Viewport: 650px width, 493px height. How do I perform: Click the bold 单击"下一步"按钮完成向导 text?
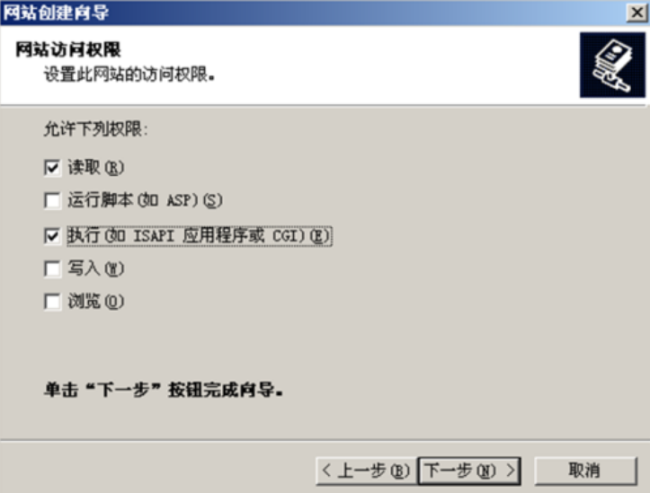coord(163,390)
